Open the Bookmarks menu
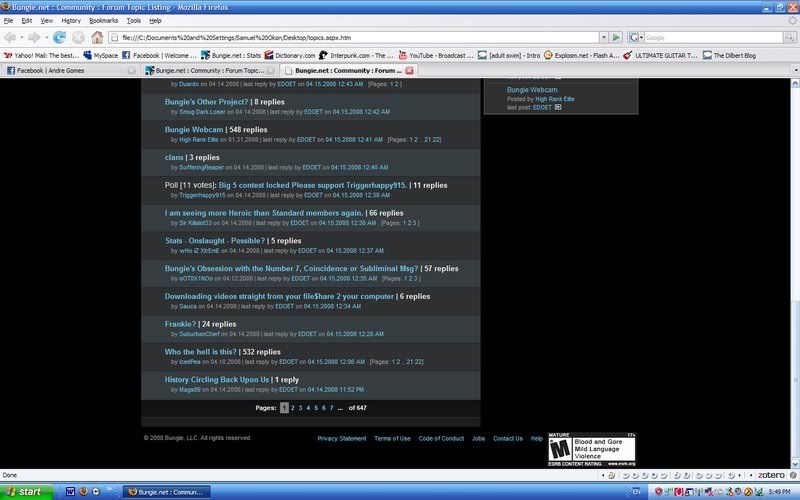The height and width of the screenshot is (500, 800). (102, 20)
